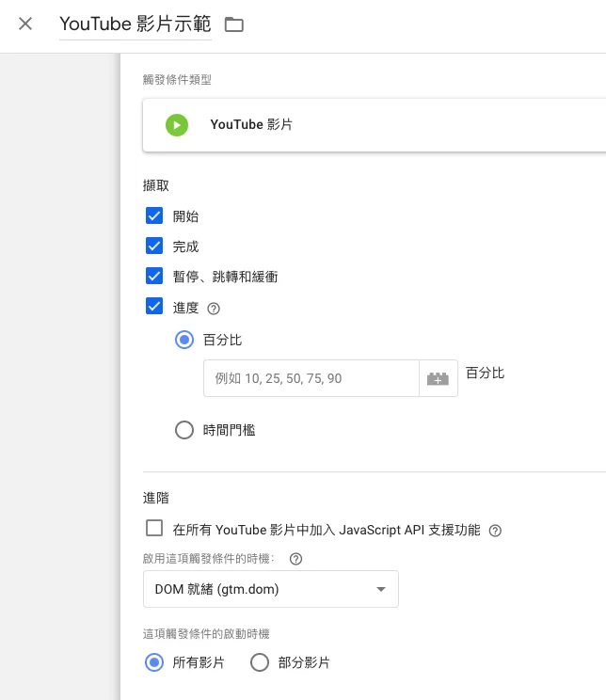Select the 所有影片 radio button

[x=154, y=662]
